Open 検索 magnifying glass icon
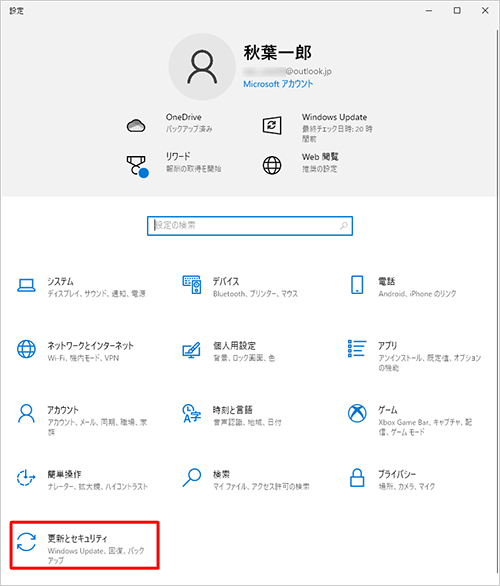 pyautogui.click(x=192, y=478)
